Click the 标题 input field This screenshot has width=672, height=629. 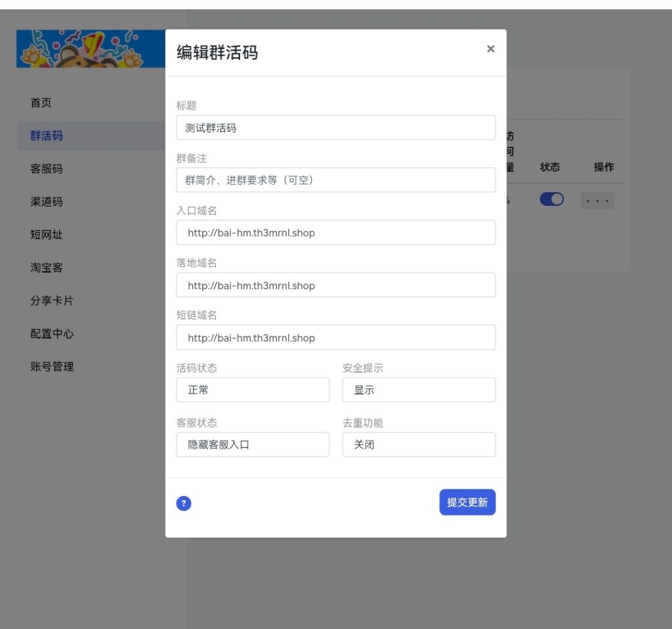point(335,128)
